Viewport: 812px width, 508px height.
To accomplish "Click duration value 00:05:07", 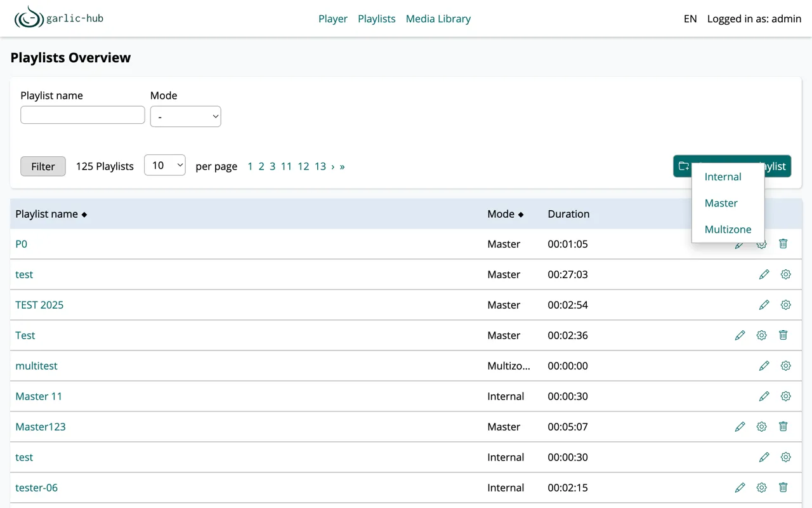I will [x=568, y=427].
